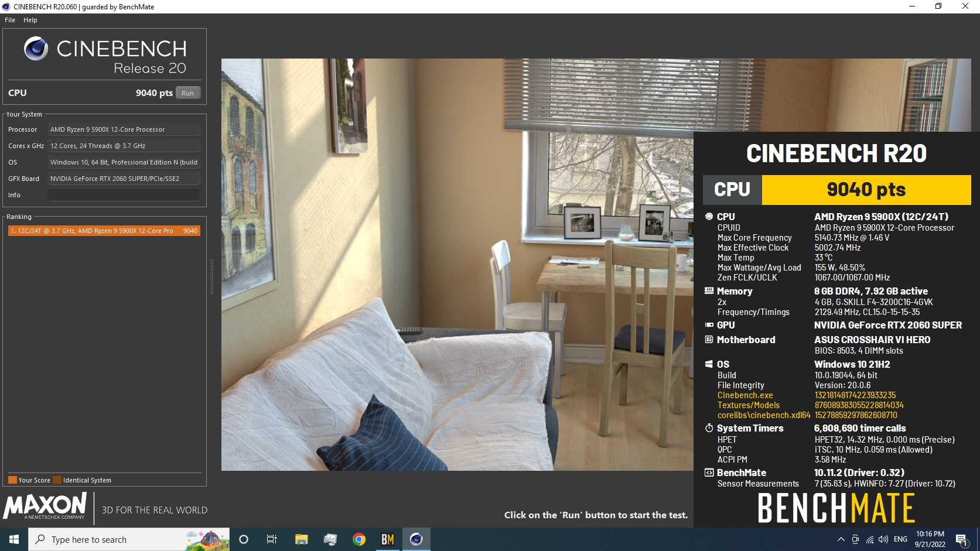Click the Cinebench title bar app icon
Image resolution: width=980 pixels, height=551 pixels.
[6, 6]
